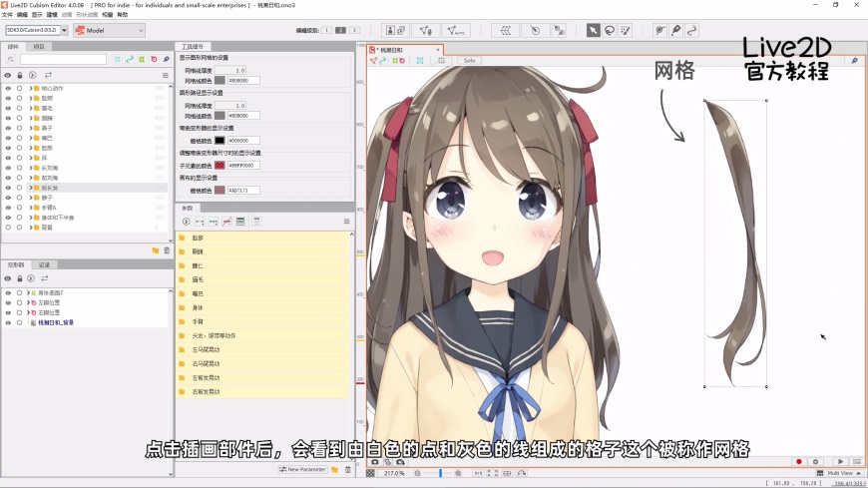This screenshot has height=488, width=868.
Task: Expand the selected 后长发 folder
Action: pos(31,188)
